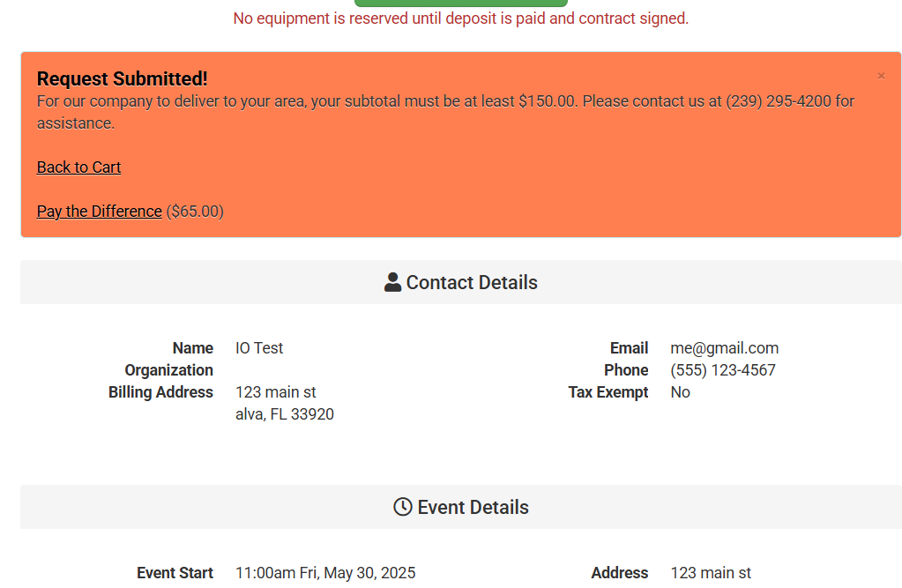902x588 pixels.
Task: Click the contact phone number (555) 123-4567
Action: (722, 370)
